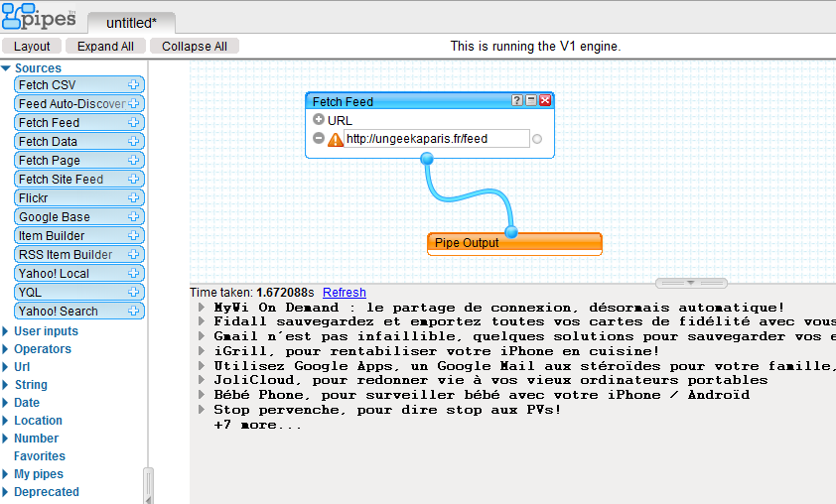The height and width of the screenshot is (504, 836).
Task: Open the Favorites section in the sidebar
Action: coord(40,456)
